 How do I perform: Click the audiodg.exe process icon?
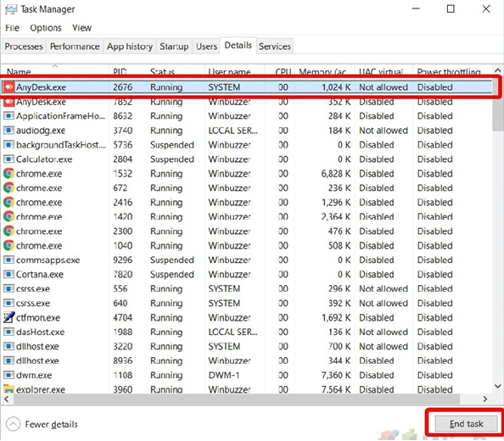click(9, 130)
